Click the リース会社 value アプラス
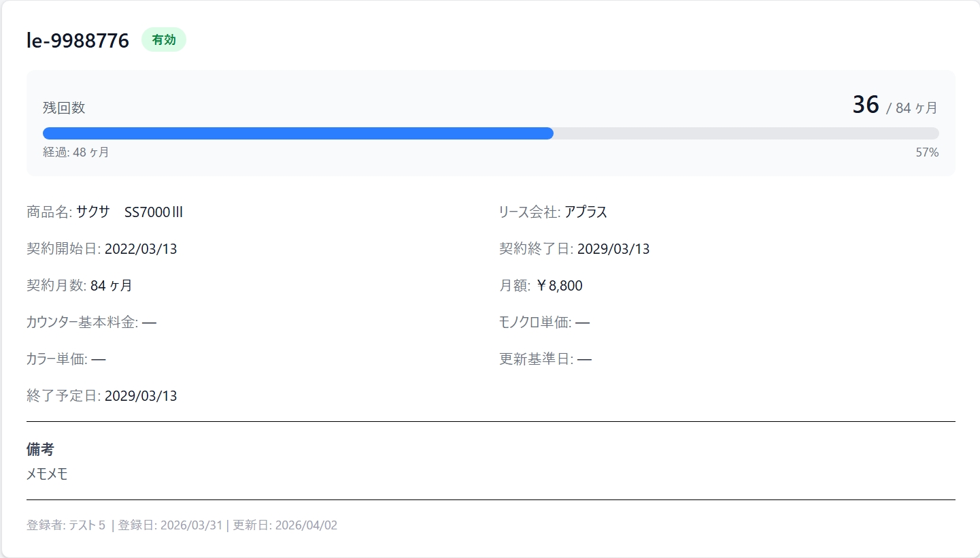Viewport: 980px width, 558px height. tap(586, 212)
